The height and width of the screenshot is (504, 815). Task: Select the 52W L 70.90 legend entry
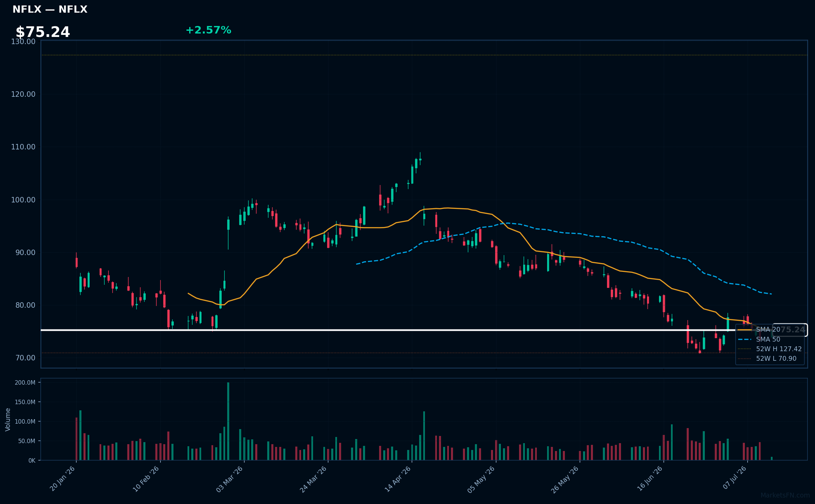tap(767, 358)
